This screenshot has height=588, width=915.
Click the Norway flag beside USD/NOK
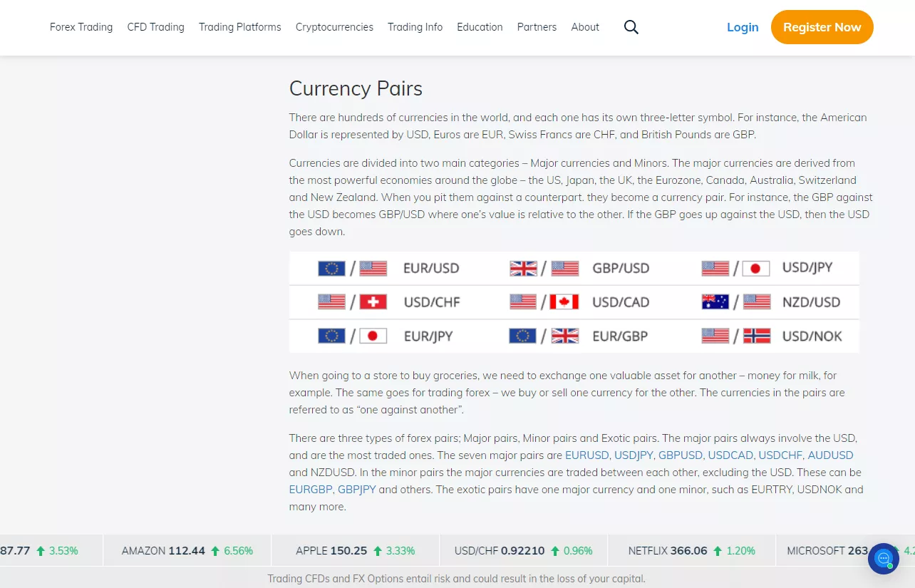756,336
